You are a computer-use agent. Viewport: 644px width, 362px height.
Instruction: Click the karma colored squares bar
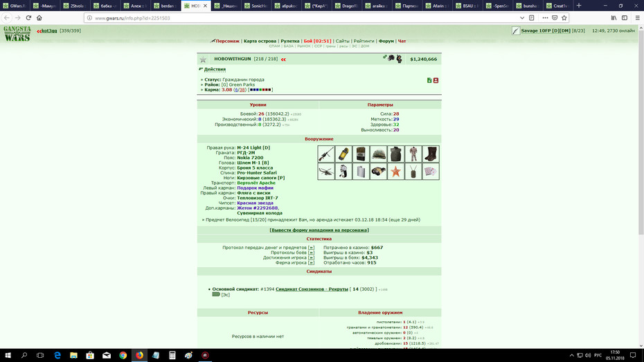[260, 89]
